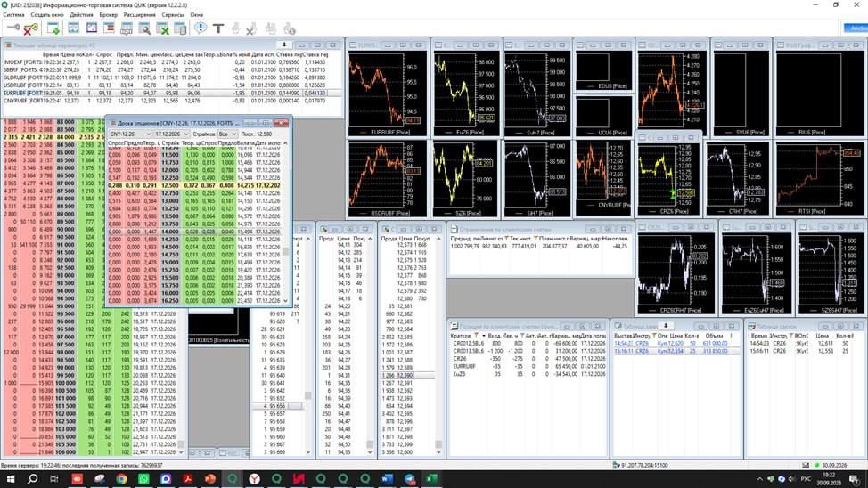Screen dimensions: 868x488
Task: Open the Действия menu
Action: point(81,15)
